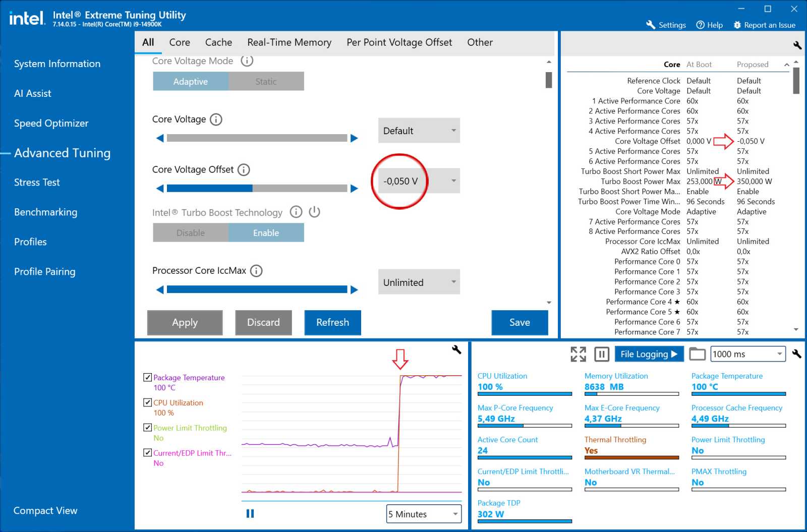
Task: Open AI Assist page
Action: pos(33,93)
